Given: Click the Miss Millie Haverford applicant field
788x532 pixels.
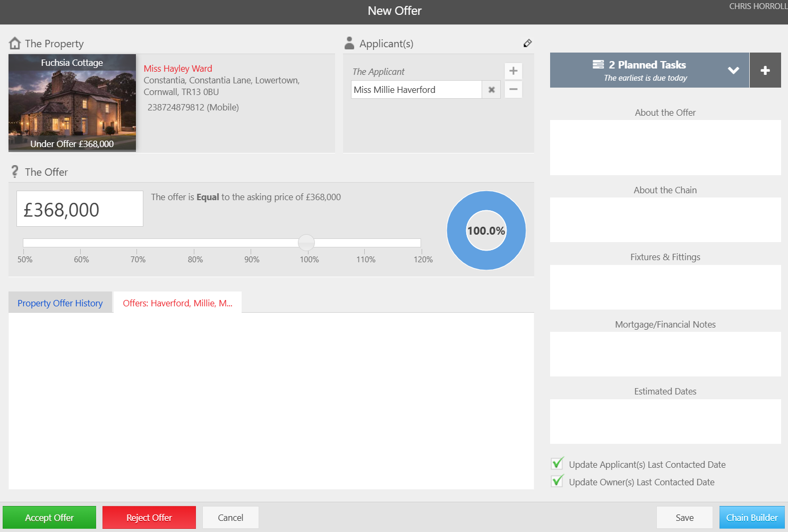Looking at the screenshot, I should click(416, 90).
